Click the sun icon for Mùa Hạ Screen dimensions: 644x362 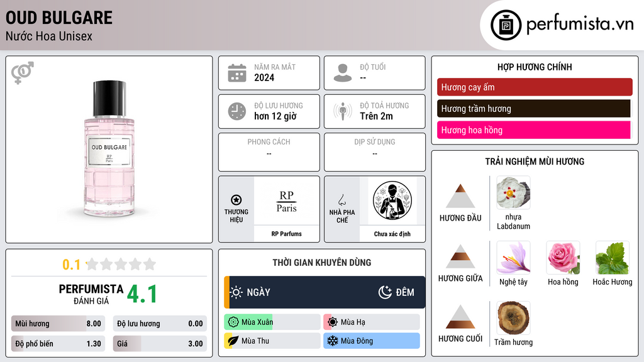tap(333, 322)
